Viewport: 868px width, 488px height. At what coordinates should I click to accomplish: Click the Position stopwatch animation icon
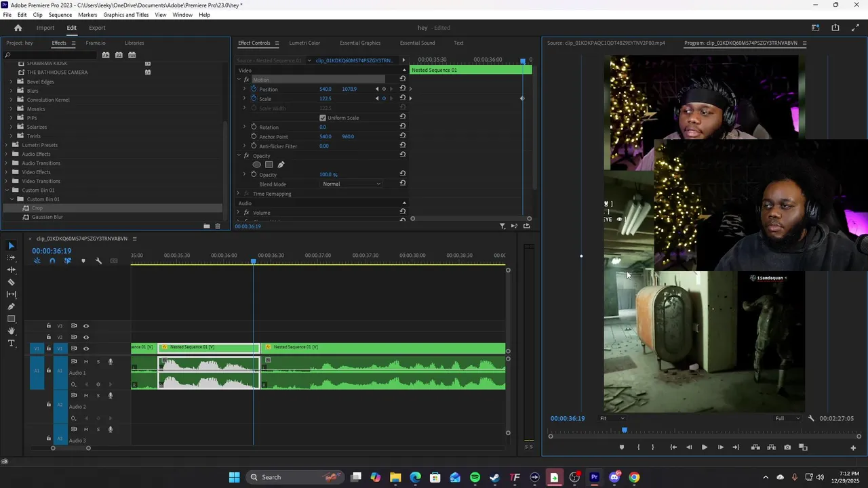click(254, 89)
